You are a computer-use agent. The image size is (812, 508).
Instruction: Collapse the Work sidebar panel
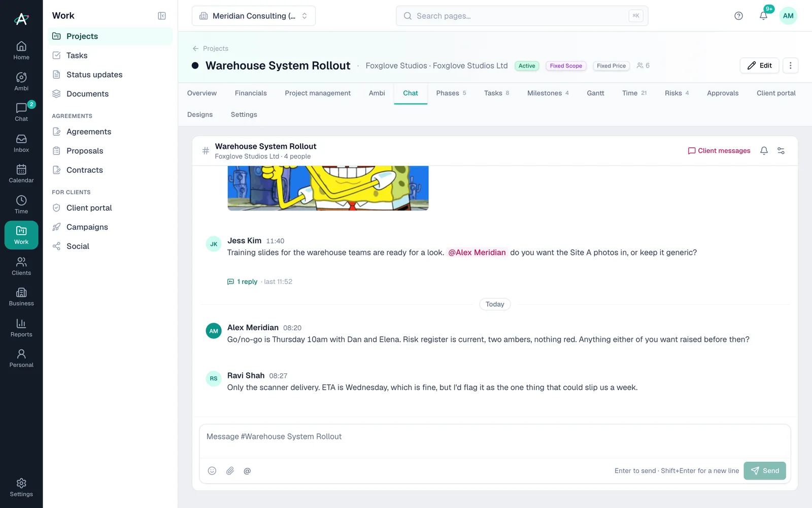pos(162,16)
